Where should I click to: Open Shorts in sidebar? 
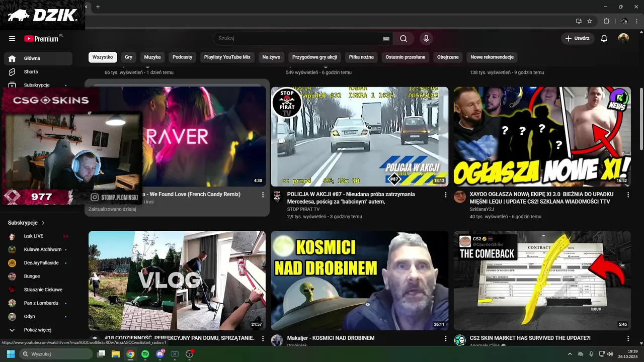(38, 72)
